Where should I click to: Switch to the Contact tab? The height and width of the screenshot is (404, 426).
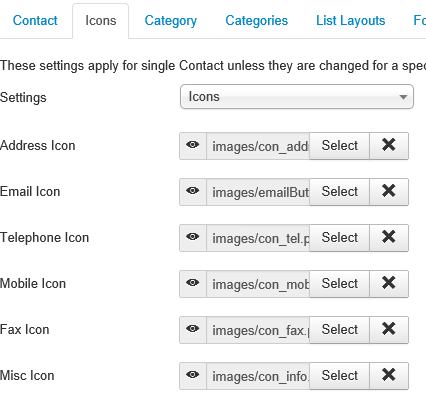point(35,21)
